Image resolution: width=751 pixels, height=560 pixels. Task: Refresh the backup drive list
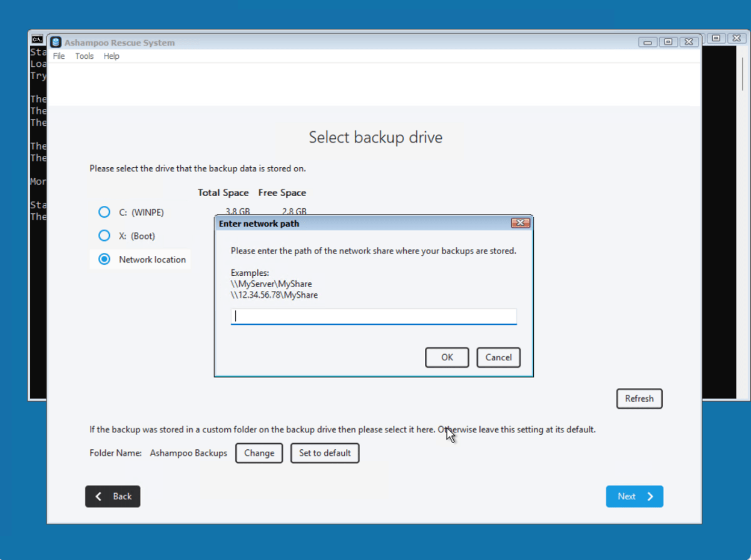(639, 399)
